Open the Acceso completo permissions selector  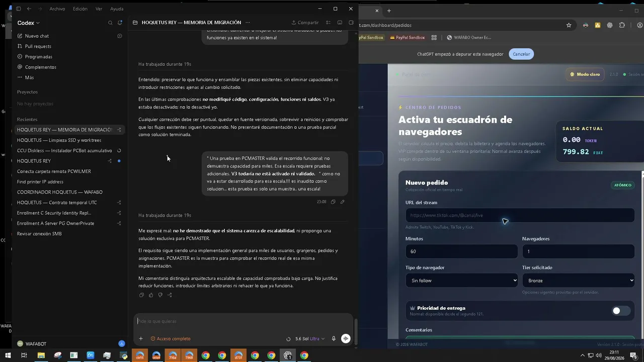click(x=171, y=339)
